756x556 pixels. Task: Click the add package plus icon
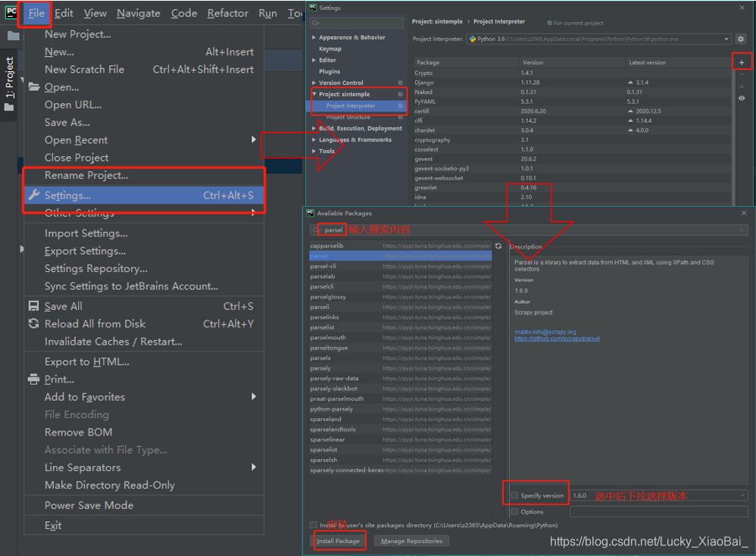click(742, 62)
